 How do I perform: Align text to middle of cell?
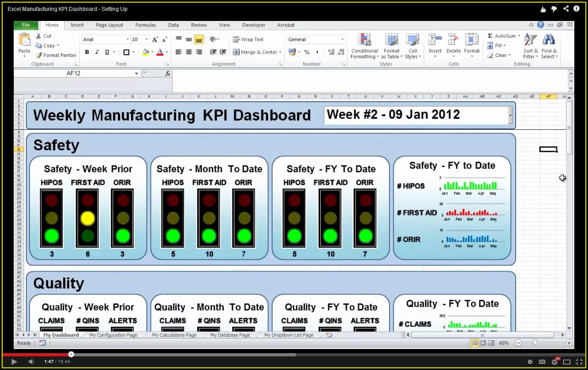(x=189, y=40)
